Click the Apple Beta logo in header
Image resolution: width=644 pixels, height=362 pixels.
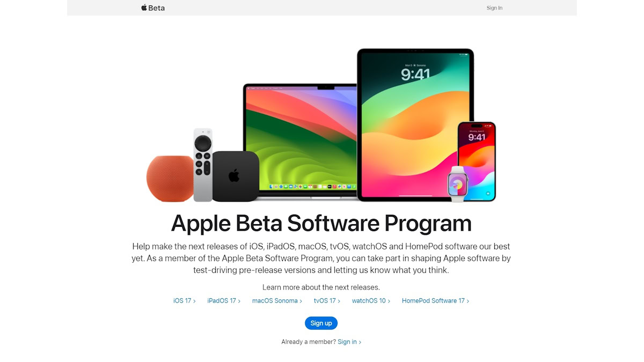[153, 8]
